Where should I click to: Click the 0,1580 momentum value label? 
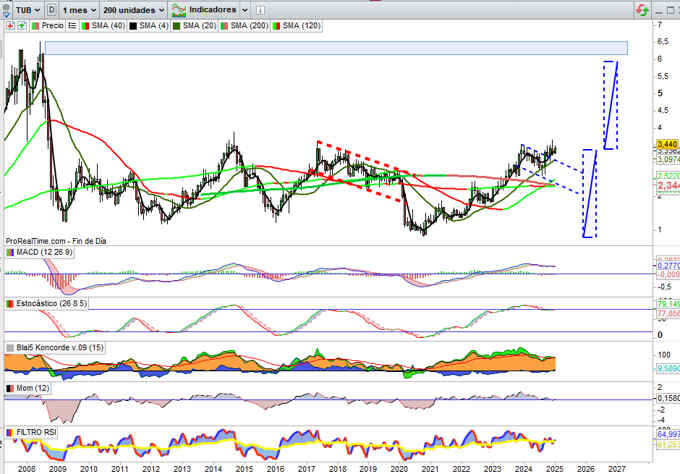pos(668,399)
